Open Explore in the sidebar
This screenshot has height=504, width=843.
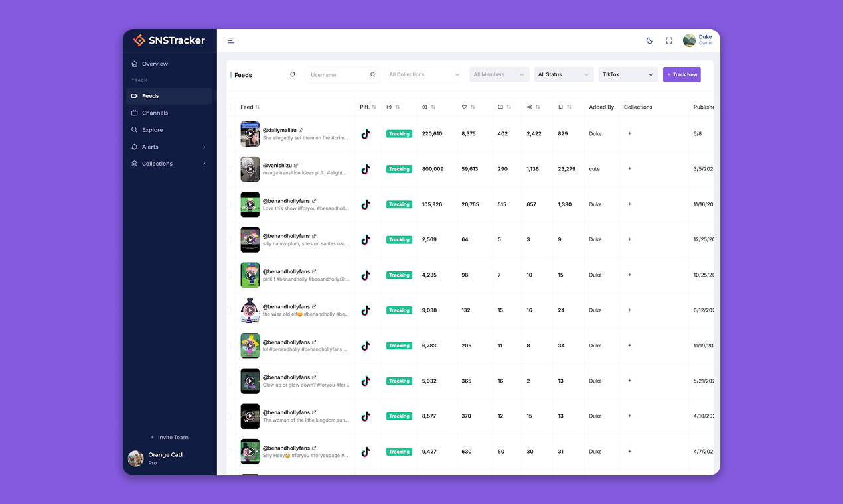click(x=169, y=130)
